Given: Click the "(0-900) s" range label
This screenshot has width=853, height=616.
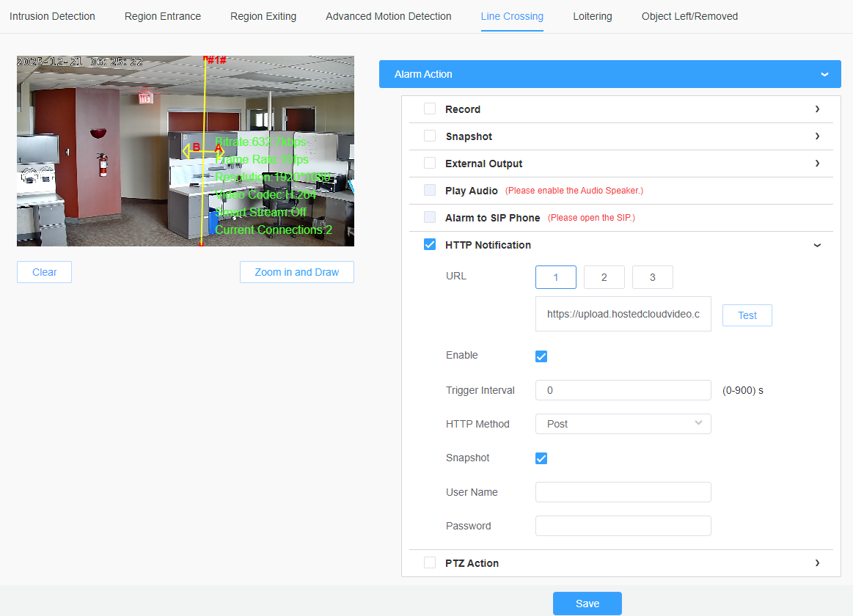Looking at the screenshot, I should click(742, 390).
